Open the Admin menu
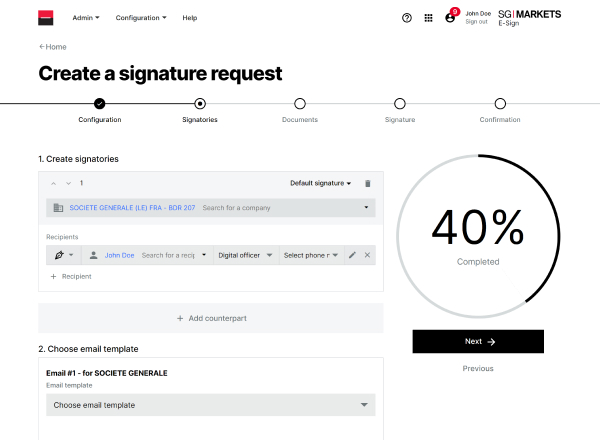 coord(86,18)
